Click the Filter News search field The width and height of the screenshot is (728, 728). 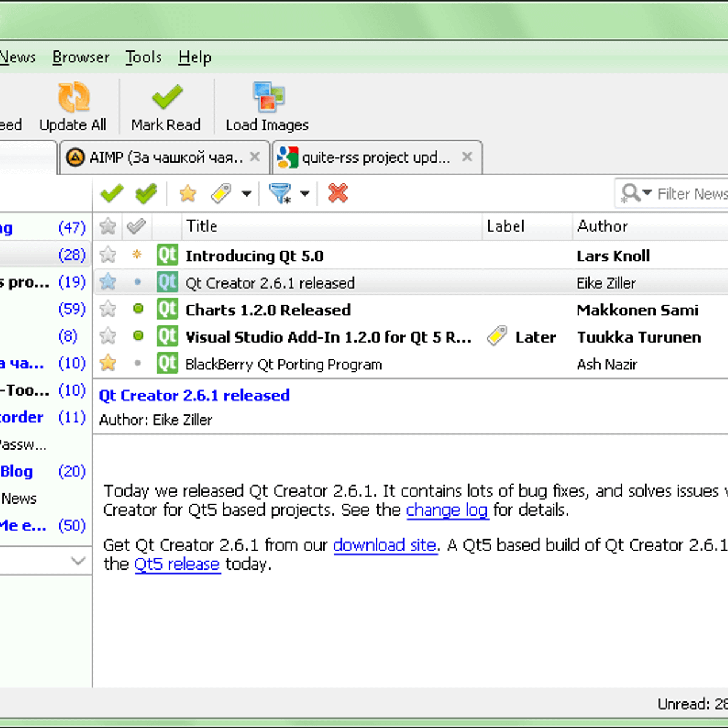(x=692, y=194)
